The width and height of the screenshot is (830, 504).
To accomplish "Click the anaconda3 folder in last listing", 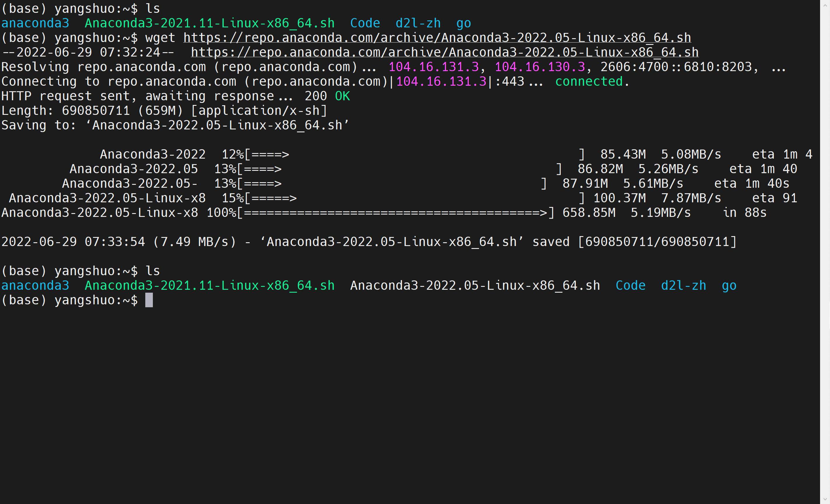I will tap(35, 285).
